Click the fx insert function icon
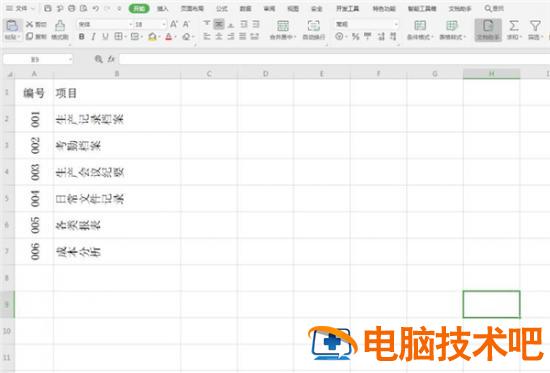 (x=111, y=59)
